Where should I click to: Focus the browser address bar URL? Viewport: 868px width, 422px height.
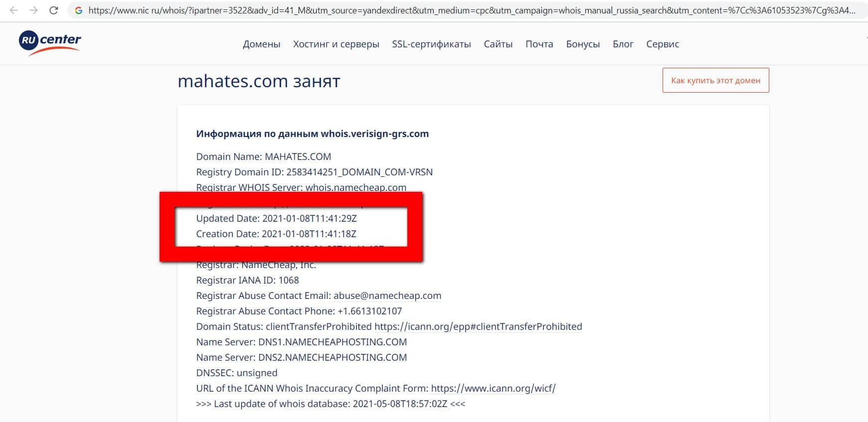pyautogui.click(x=472, y=10)
